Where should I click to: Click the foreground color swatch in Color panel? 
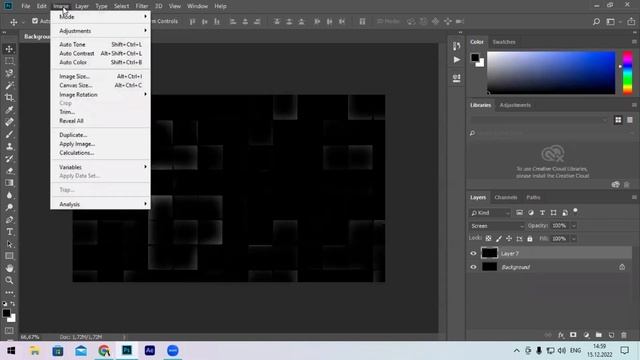tap(475, 58)
